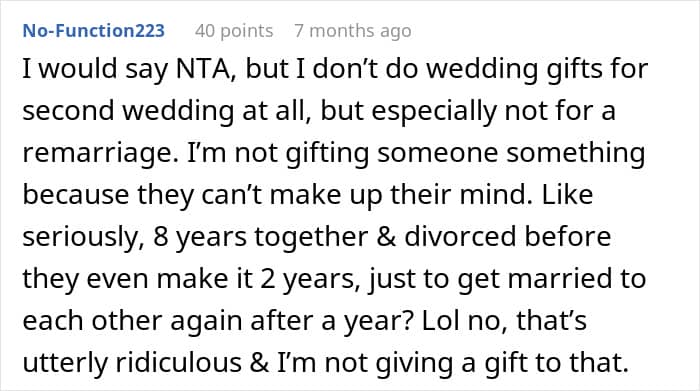Image resolution: width=700 pixels, height=391 pixels.
Task: Click the word seriously
Action: click(83, 237)
